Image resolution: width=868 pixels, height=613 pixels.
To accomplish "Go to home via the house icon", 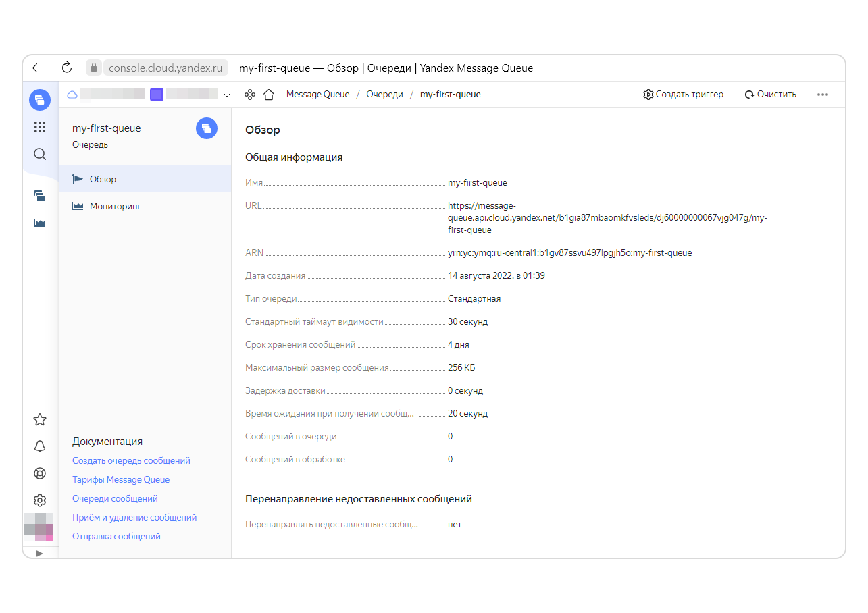I will 269,95.
